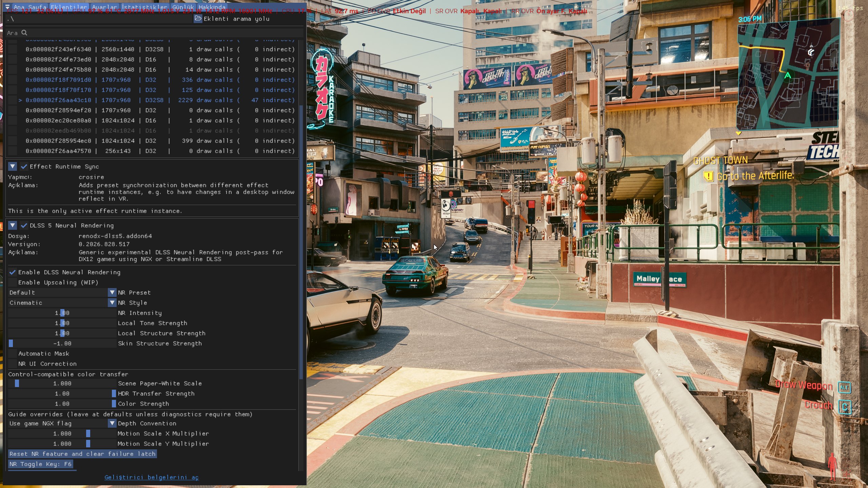Tick the checkbox for buffer 0x000002f26aa43c10
Screen dimensions: 868x488
[13, 100]
